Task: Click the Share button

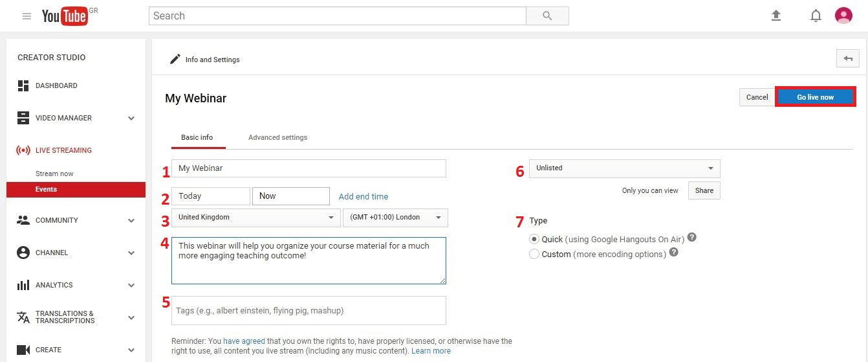Action: [x=704, y=190]
